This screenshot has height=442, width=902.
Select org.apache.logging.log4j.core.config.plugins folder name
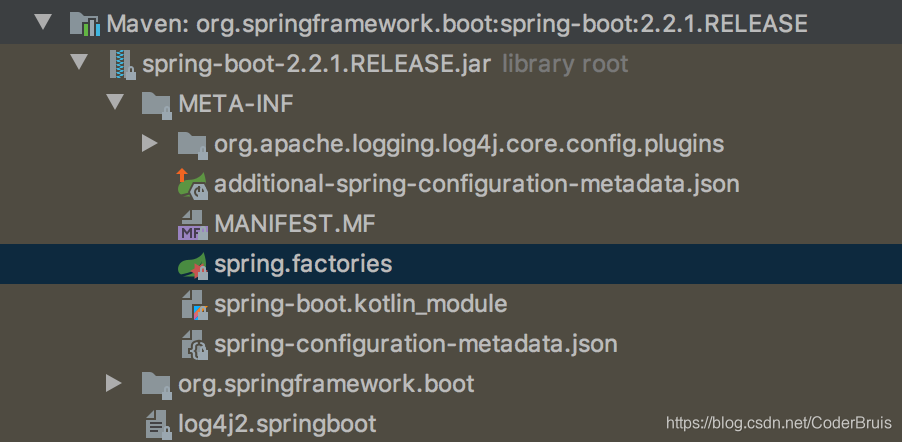[x=469, y=144]
